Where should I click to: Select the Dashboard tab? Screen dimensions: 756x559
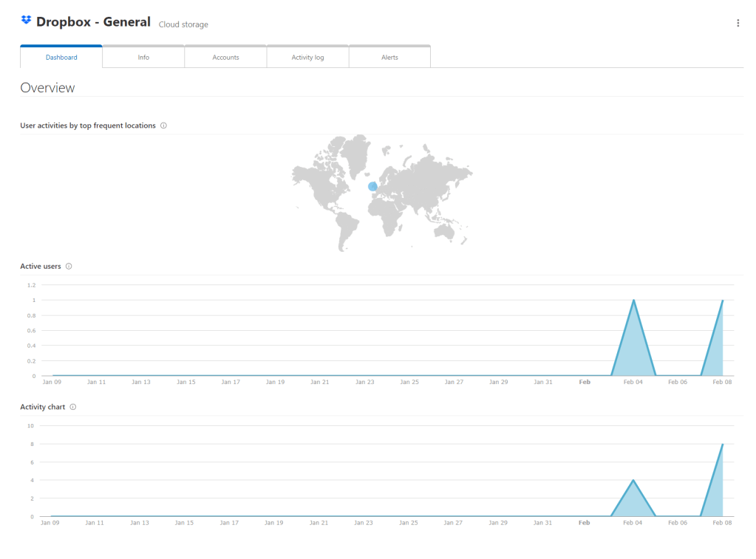(x=61, y=57)
